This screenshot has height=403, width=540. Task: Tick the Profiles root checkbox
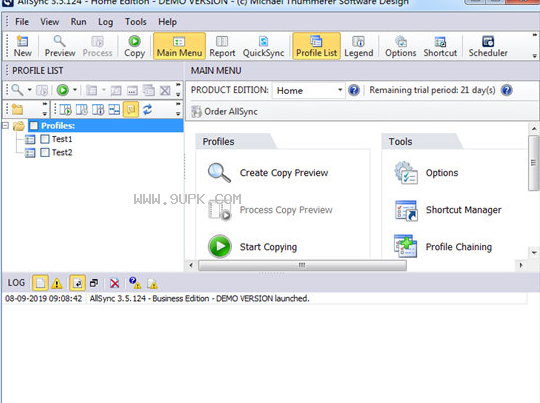pyautogui.click(x=33, y=126)
